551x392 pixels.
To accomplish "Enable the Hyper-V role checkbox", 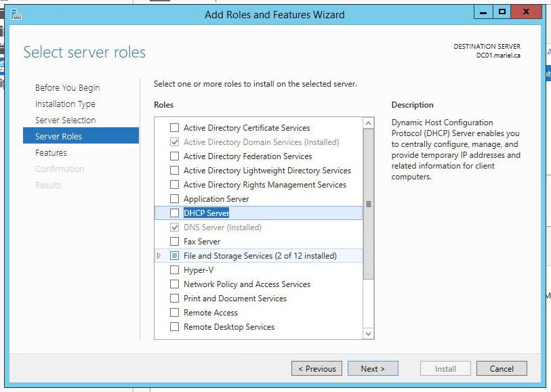I will (175, 270).
